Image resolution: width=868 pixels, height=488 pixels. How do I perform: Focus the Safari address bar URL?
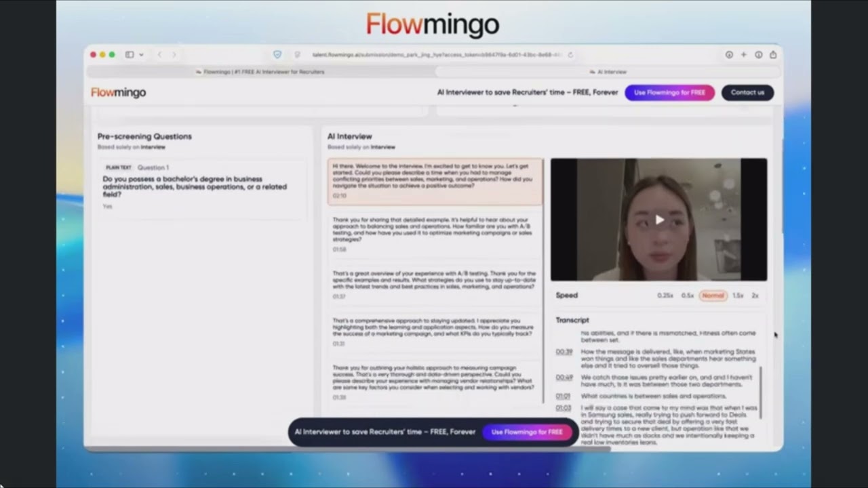[437, 55]
